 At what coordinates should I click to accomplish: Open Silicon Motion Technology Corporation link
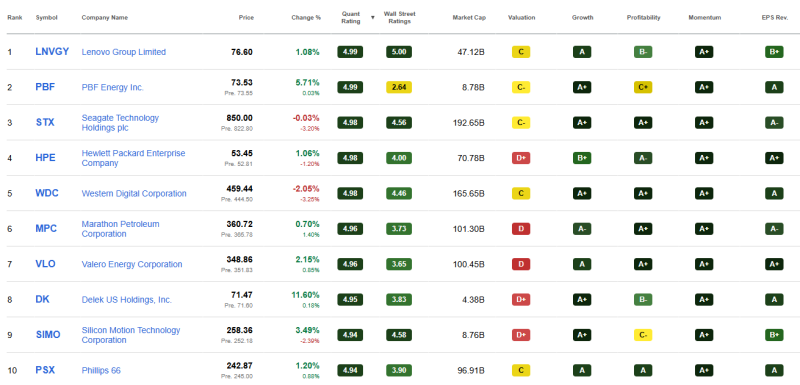[131, 335]
